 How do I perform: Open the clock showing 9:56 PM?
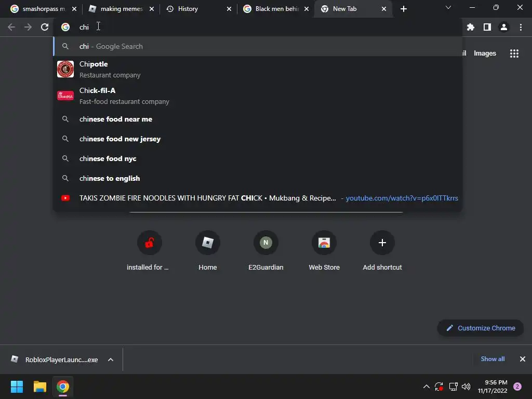[x=493, y=387]
